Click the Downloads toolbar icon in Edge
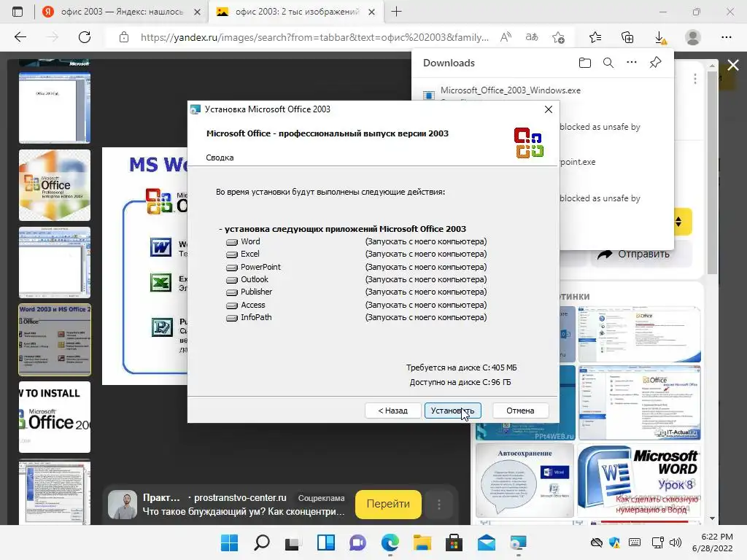 659,37
